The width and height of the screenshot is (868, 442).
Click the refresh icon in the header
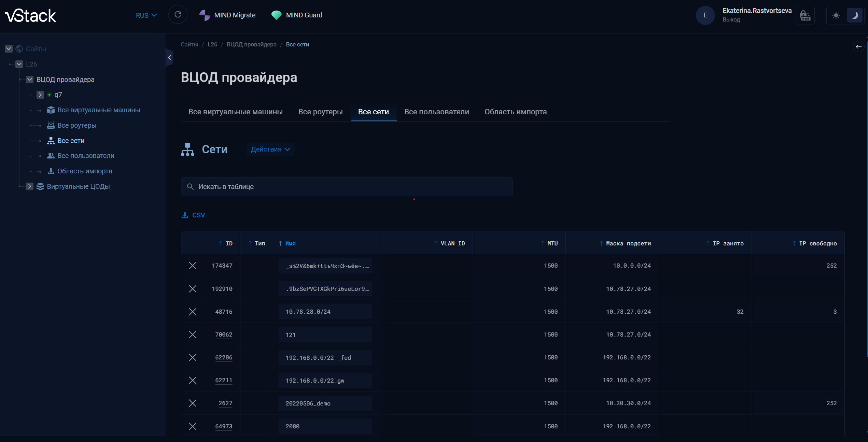[x=178, y=15]
